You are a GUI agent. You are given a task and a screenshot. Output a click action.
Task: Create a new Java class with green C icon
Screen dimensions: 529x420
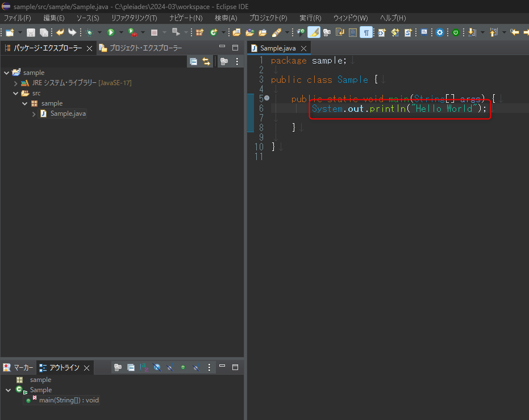tap(214, 32)
